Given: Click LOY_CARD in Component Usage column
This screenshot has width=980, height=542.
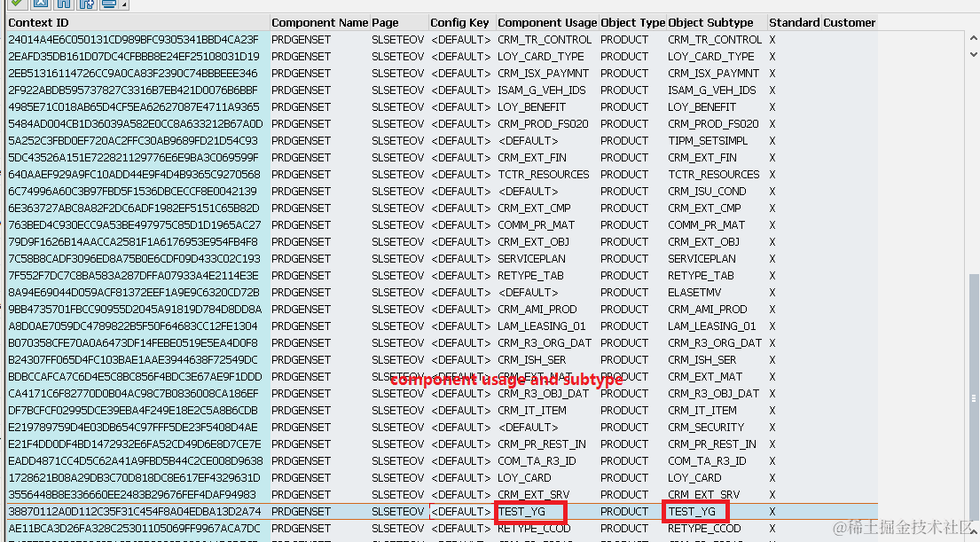Looking at the screenshot, I should click(x=524, y=478).
